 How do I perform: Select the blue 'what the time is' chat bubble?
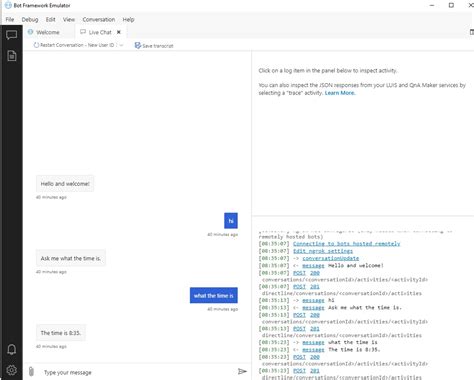214,295
